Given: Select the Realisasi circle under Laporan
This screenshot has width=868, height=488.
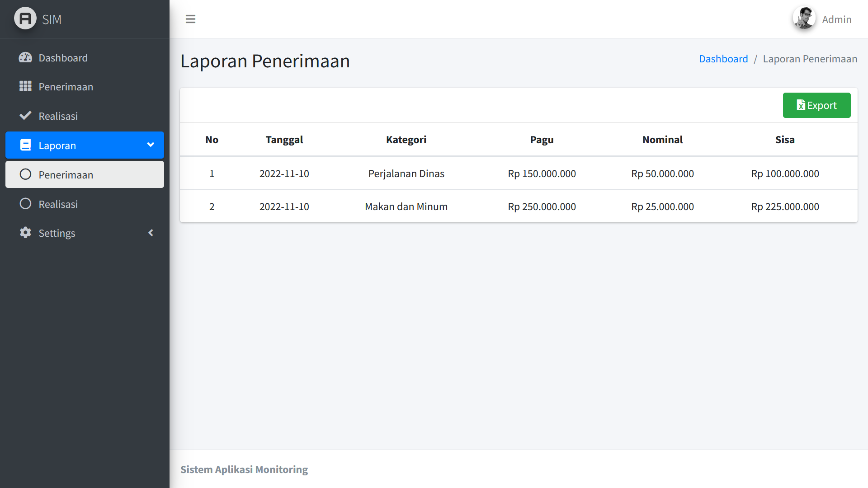Looking at the screenshot, I should coord(25,204).
